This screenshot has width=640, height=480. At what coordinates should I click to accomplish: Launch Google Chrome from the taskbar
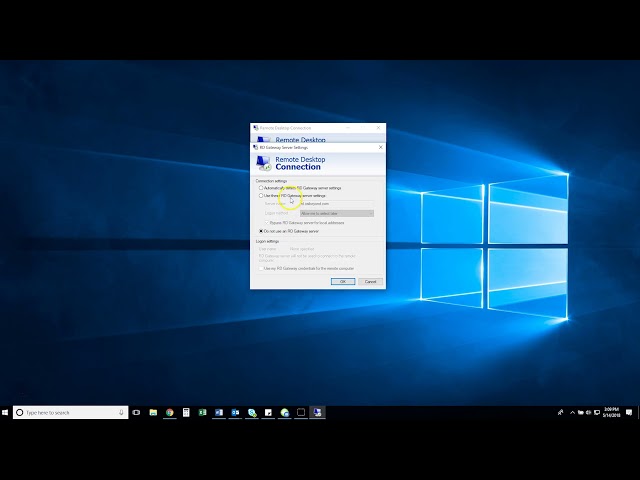(169, 412)
